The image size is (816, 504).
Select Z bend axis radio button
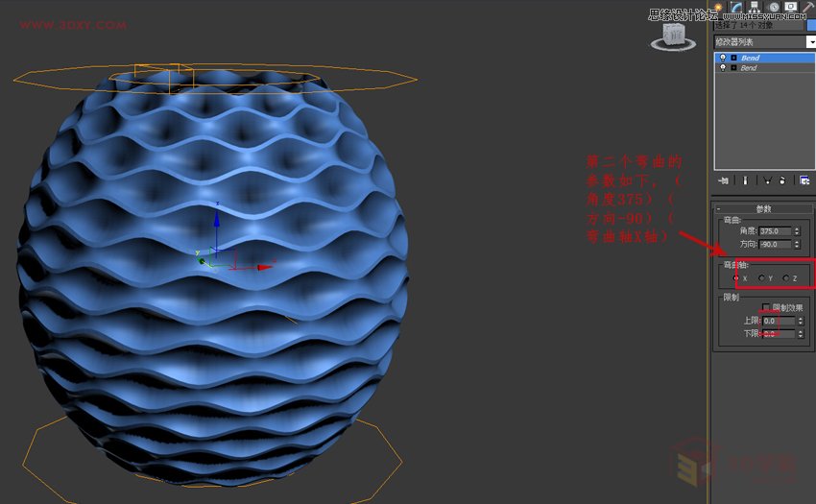(786, 278)
